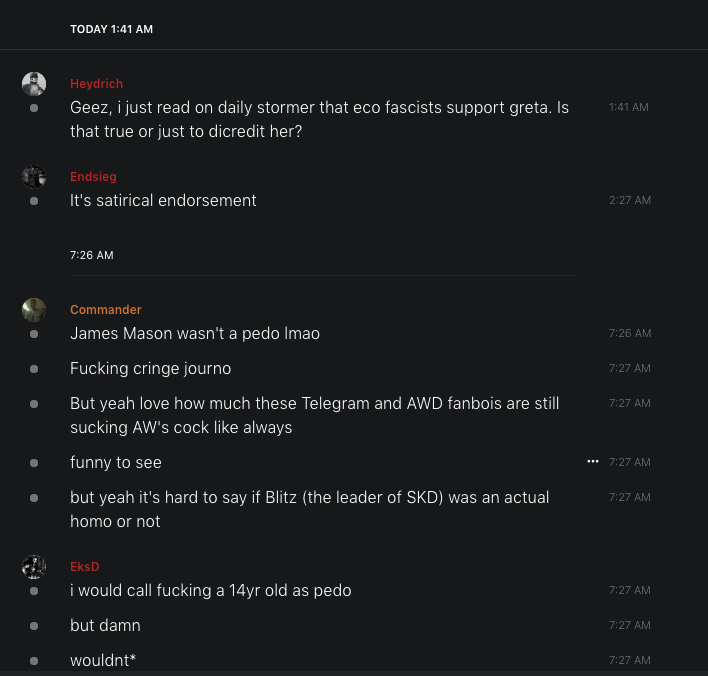Click Heydrich's profile avatar

click(34, 84)
